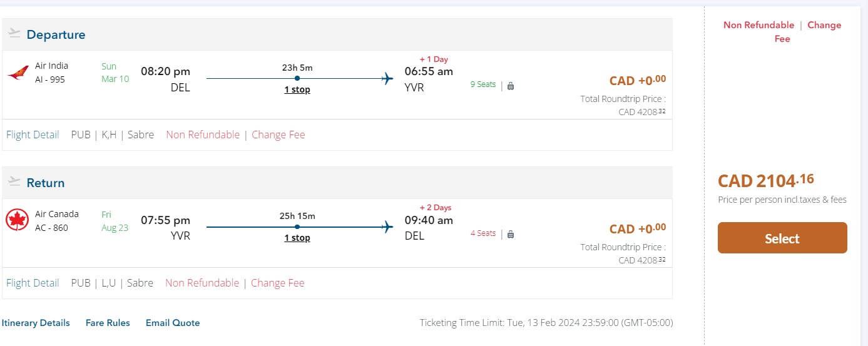Click the baggage icon on the Air Canada flight
This screenshot has width=868, height=346.
pyautogui.click(x=511, y=234)
